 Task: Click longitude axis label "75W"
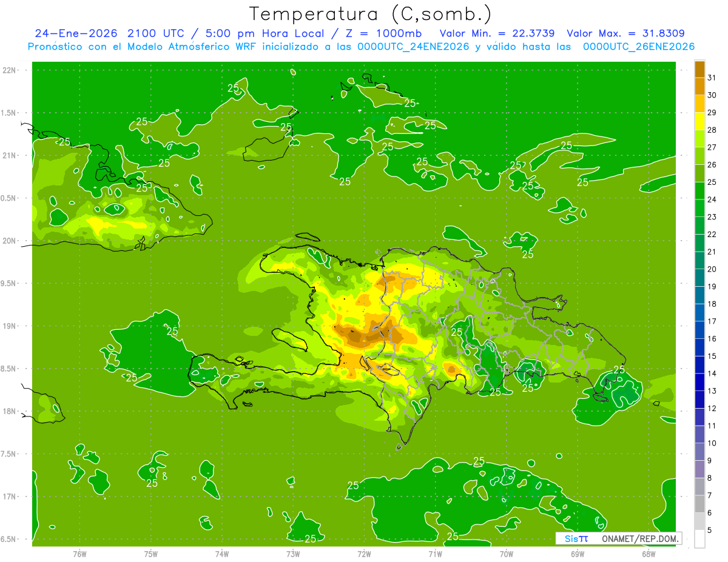[x=151, y=554]
